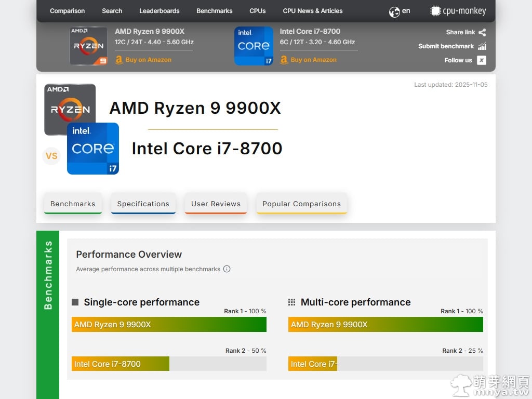Open the Popular Comparisons tab
This screenshot has height=399, width=532.
(301, 204)
